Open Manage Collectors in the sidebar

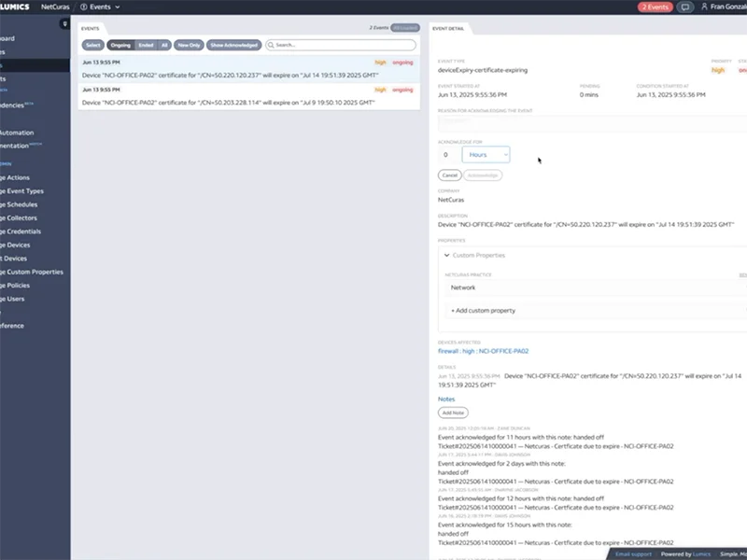(x=19, y=218)
